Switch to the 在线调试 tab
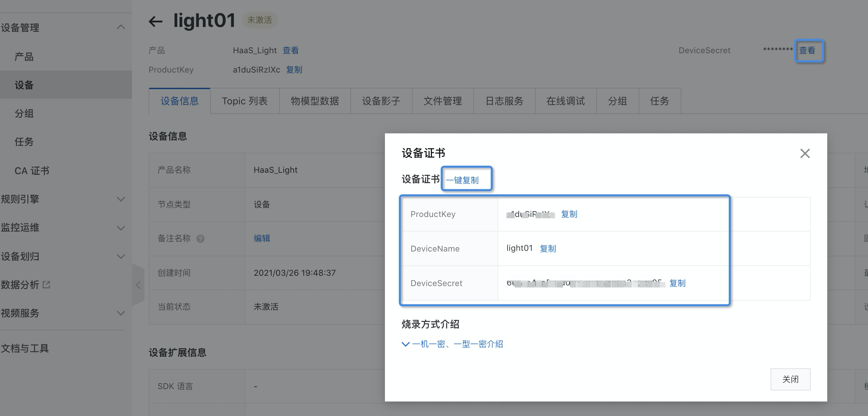This screenshot has height=416, width=868. (x=566, y=101)
